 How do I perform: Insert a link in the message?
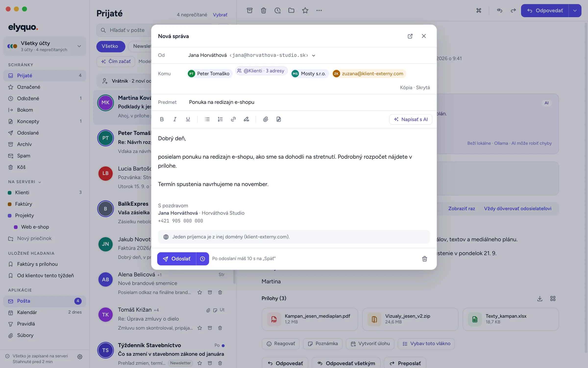pyautogui.click(x=233, y=119)
